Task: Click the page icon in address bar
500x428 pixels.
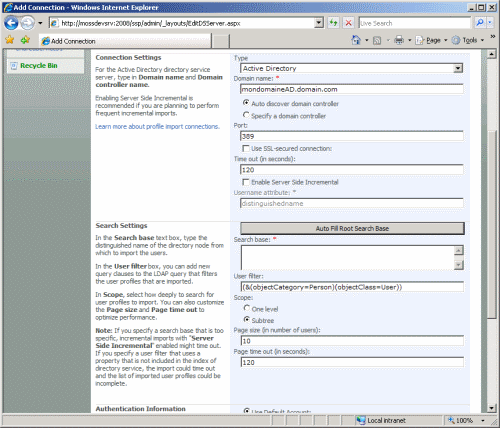Action: tap(54, 23)
